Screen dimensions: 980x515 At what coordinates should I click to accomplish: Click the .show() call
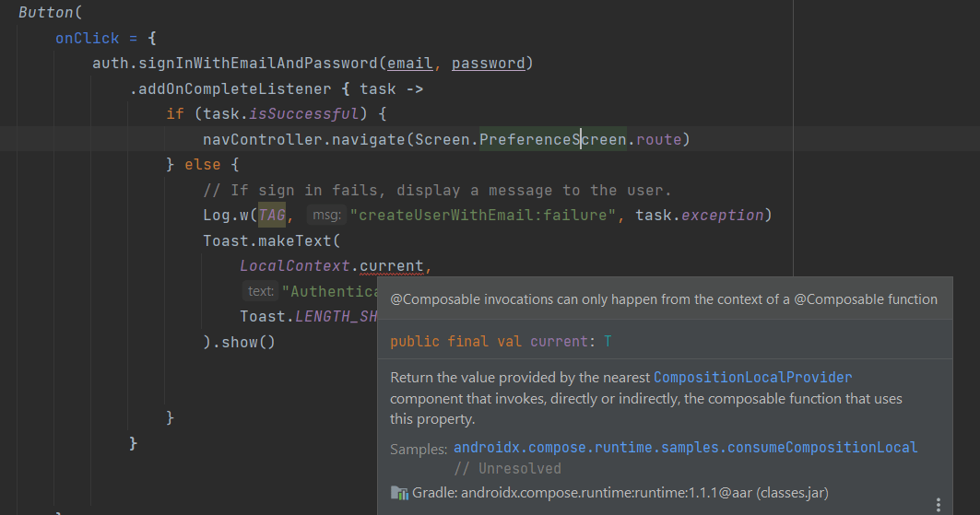point(243,342)
